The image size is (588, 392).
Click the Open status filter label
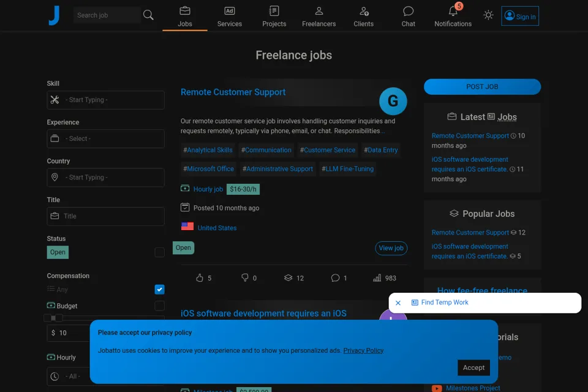coord(58,252)
